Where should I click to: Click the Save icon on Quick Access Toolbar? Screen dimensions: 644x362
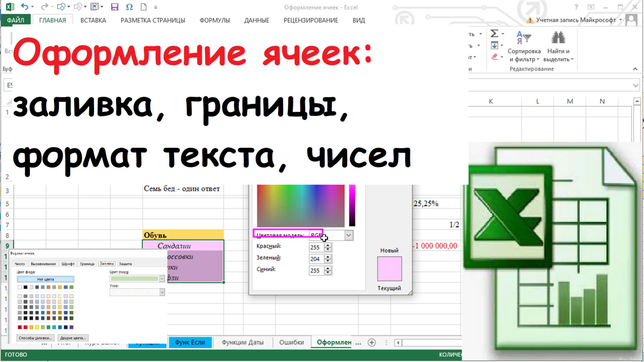(x=115, y=6)
